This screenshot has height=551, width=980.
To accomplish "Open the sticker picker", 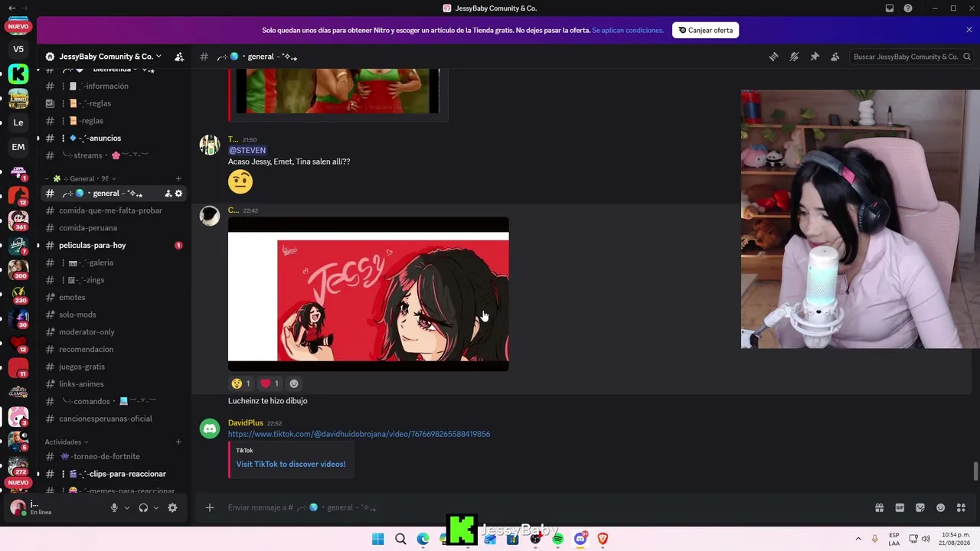I will 920,507.
